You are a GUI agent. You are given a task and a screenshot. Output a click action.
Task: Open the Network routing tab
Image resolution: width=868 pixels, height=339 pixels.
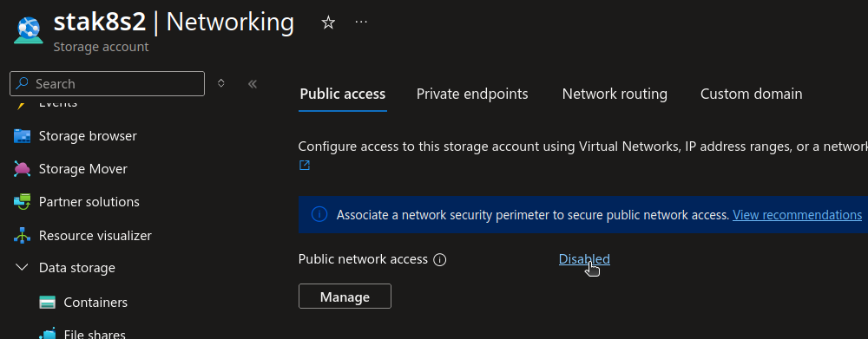point(615,94)
